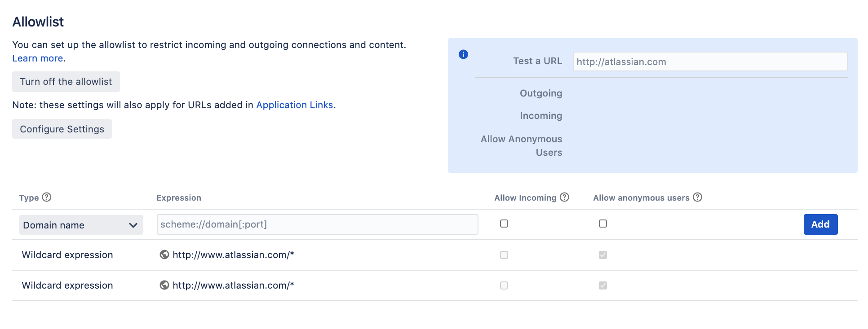Open help icon beside Allow Incoming header
Viewport: 868px width, 329px height.
point(564,197)
